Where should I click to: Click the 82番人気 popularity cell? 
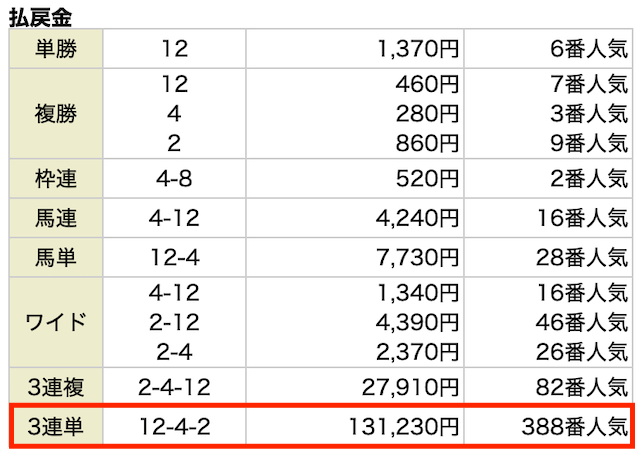tap(582, 387)
